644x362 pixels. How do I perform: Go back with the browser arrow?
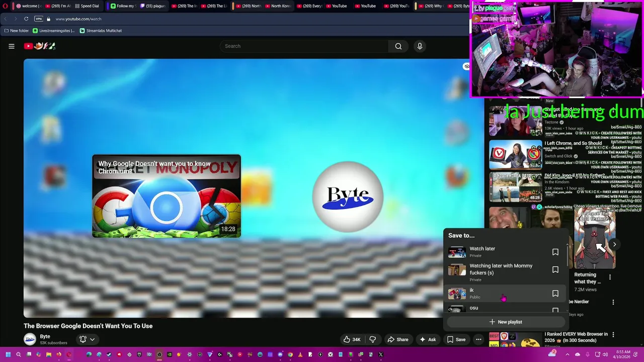[6, 19]
